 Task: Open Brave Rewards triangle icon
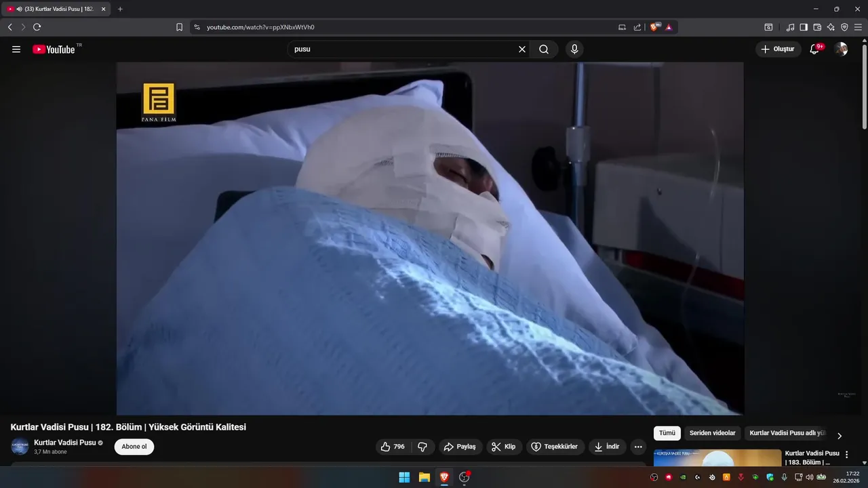coord(669,27)
